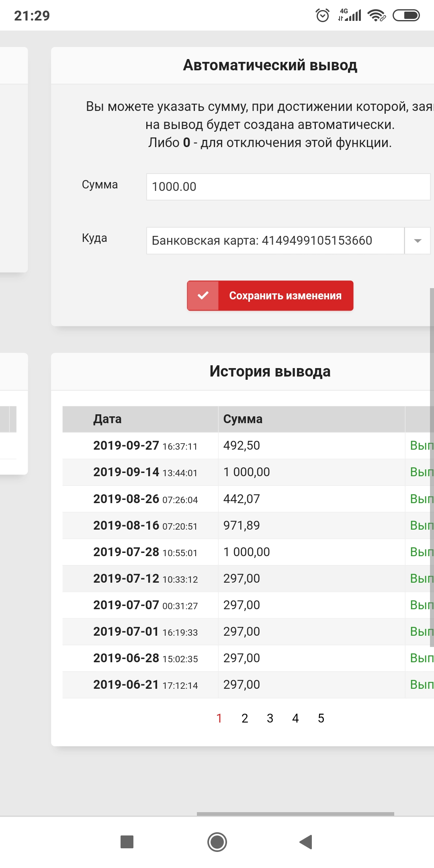Go to history page 4

tap(295, 718)
